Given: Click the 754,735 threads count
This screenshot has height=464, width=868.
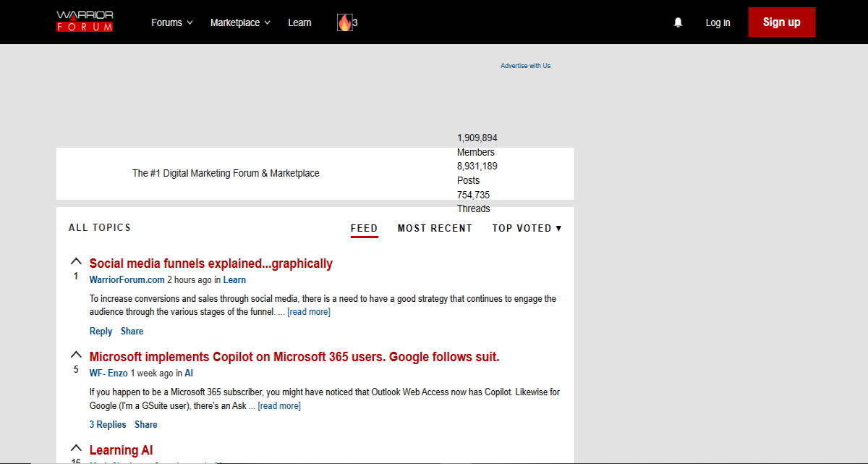Looking at the screenshot, I should click(x=474, y=195).
